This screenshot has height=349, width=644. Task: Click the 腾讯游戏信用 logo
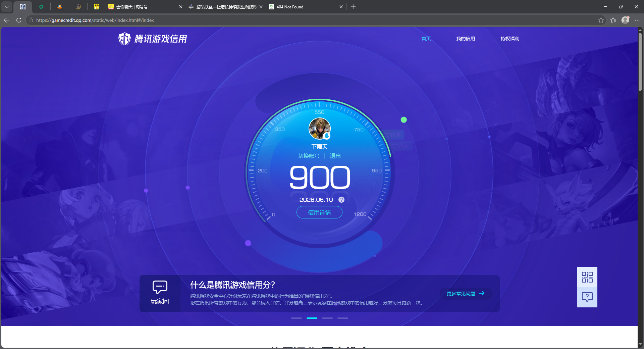click(153, 39)
